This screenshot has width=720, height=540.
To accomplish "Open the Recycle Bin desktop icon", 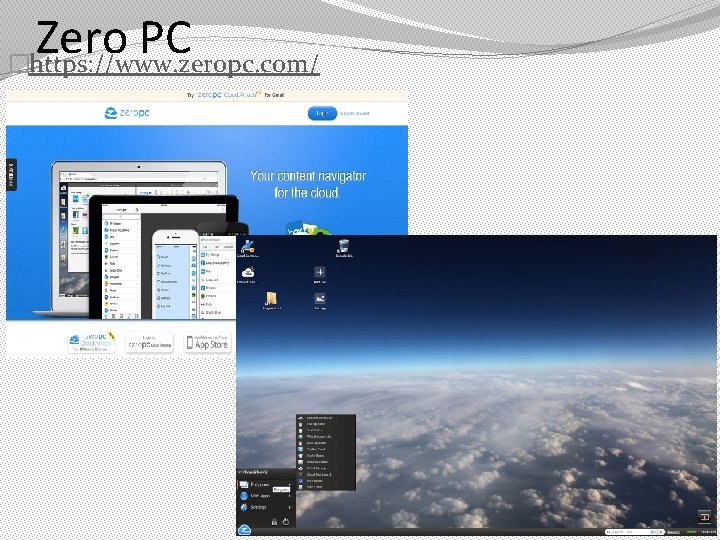I will [343, 248].
